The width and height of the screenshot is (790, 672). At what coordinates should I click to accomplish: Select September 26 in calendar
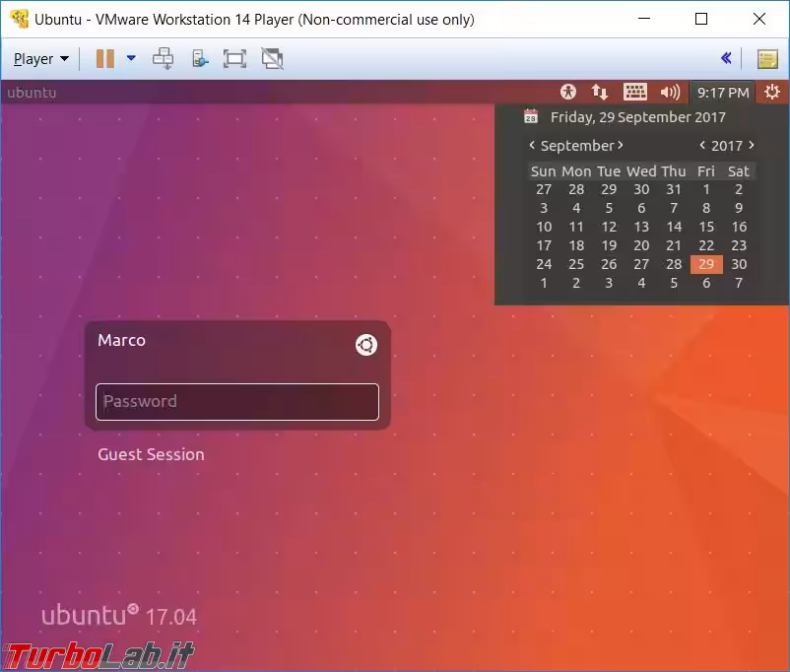coord(609,264)
